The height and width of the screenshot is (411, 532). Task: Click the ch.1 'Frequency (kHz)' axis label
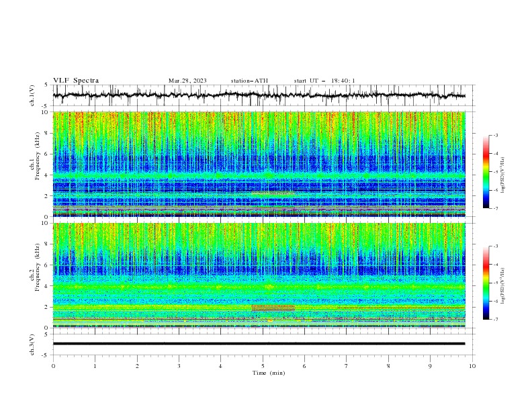click(38, 156)
